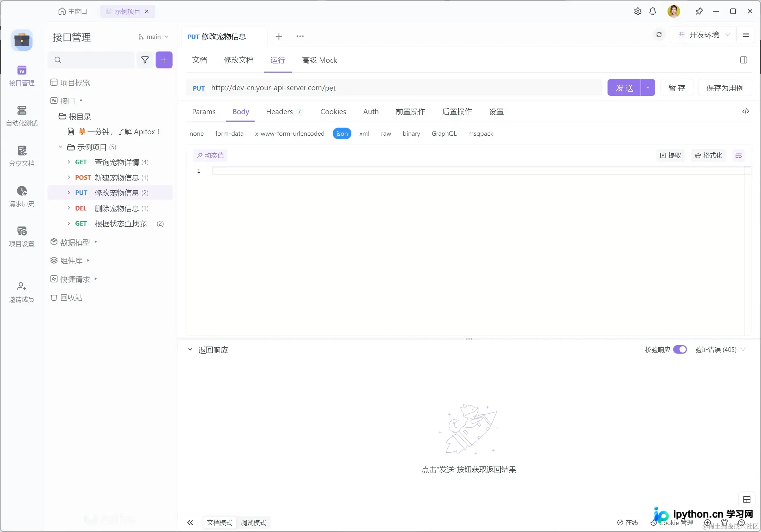Click the layout switch icon at bottom right
761x532 pixels.
point(747,500)
